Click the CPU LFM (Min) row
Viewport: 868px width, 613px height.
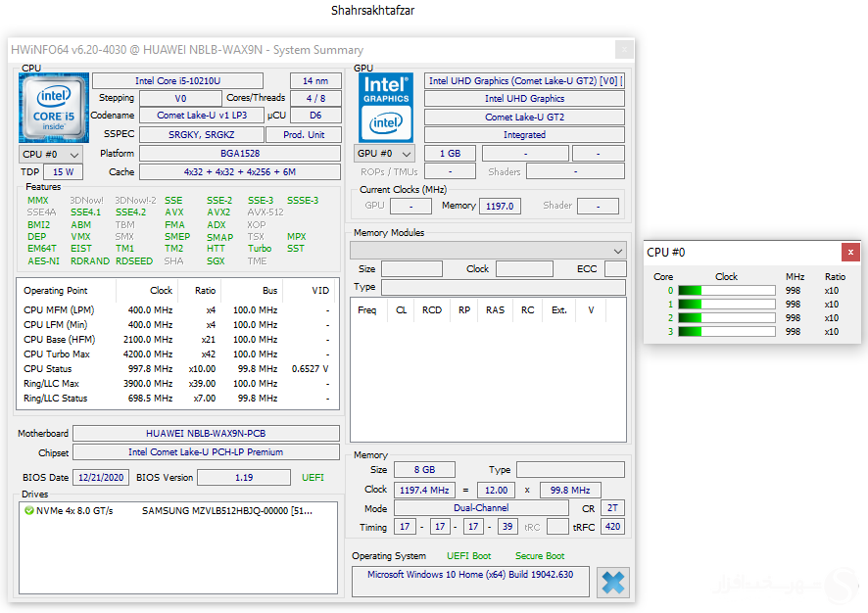tap(177, 325)
